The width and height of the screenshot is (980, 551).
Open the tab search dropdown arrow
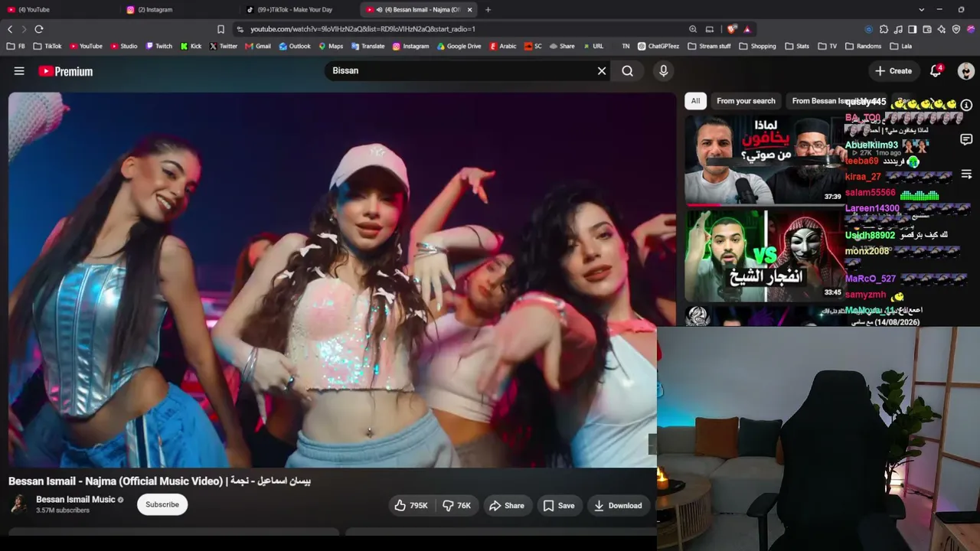(x=921, y=10)
